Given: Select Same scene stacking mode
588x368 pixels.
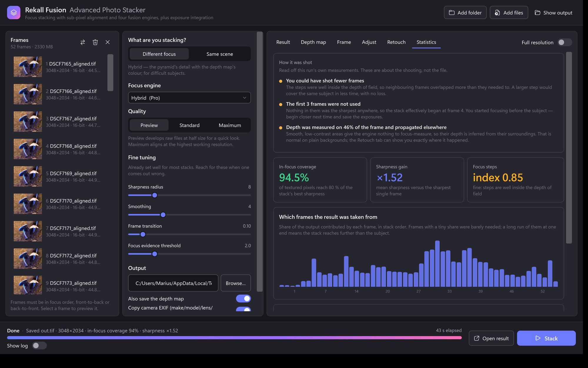Looking at the screenshot, I should (220, 54).
